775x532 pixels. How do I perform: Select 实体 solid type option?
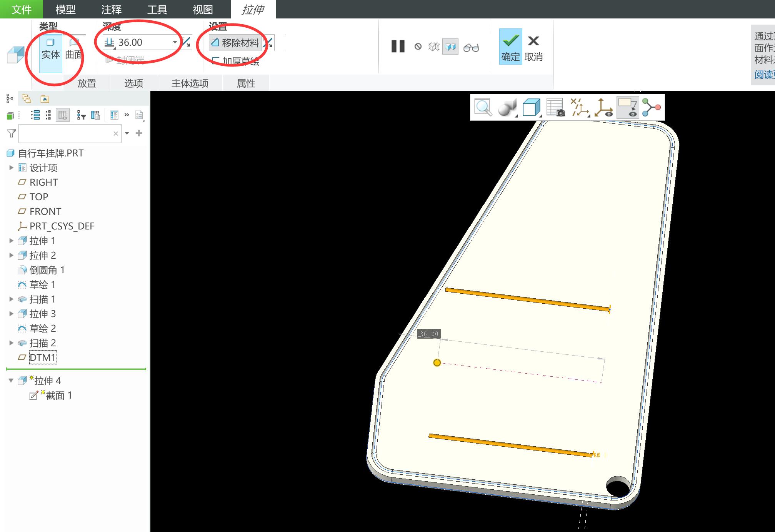[x=50, y=50]
